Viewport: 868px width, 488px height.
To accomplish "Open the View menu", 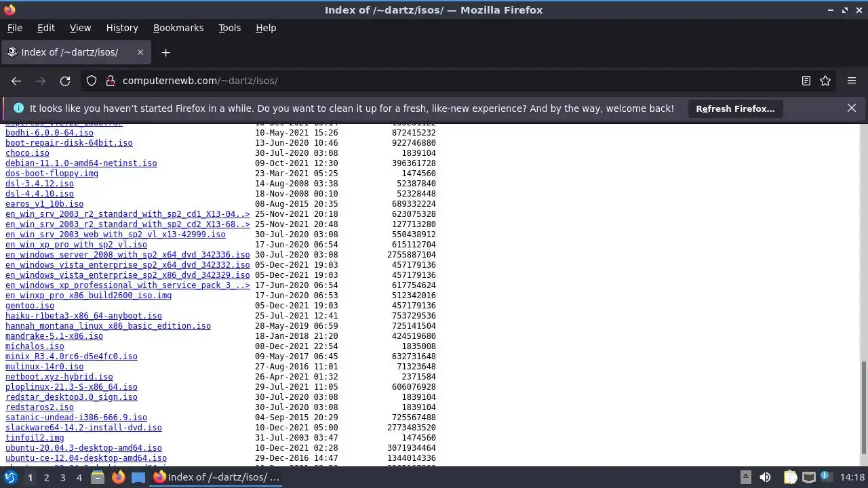I will pos(80,28).
